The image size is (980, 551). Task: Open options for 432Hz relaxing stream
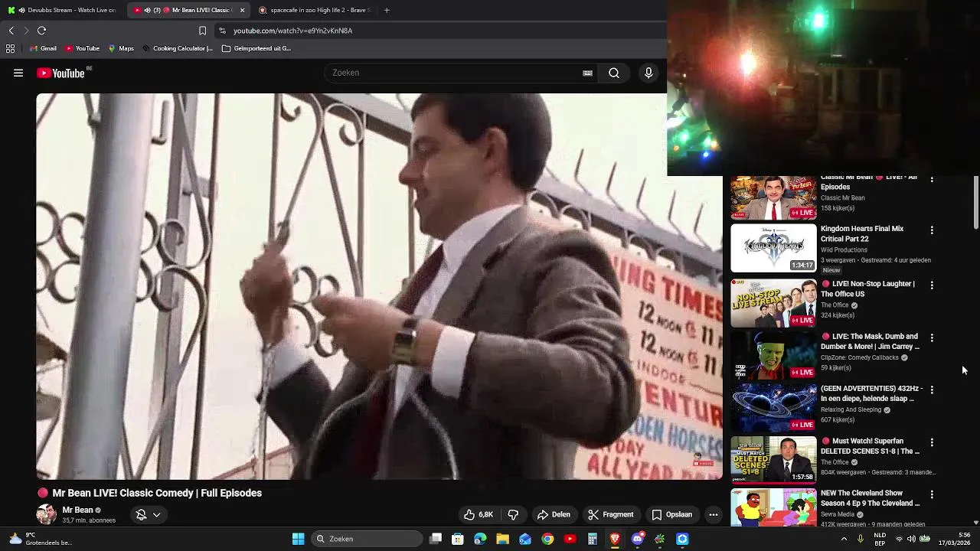pyautogui.click(x=932, y=390)
